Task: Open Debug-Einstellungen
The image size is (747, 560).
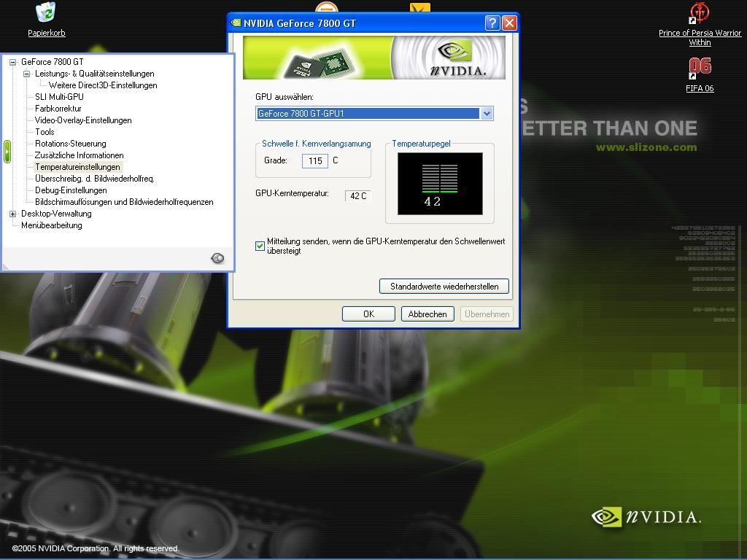Action: [x=71, y=190]
